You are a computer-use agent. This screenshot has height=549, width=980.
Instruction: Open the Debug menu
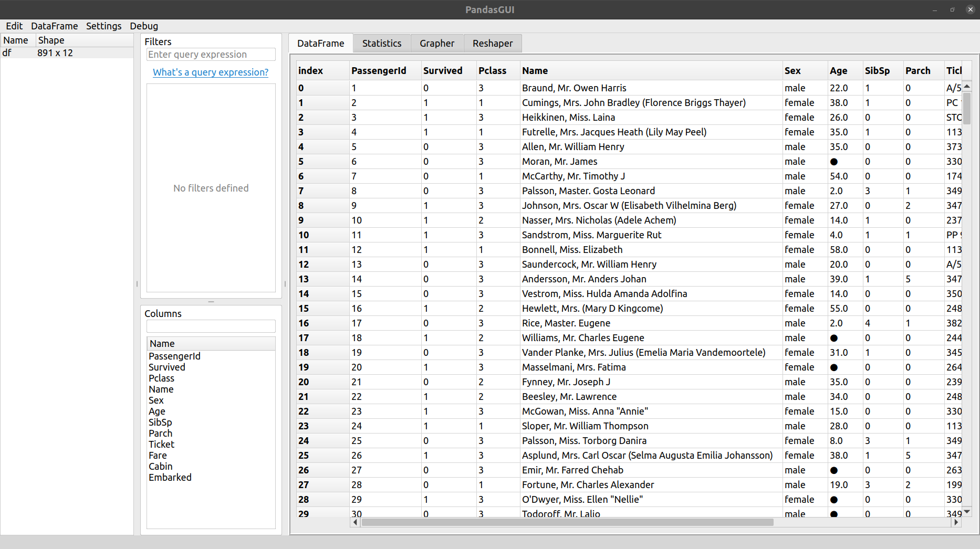[144, 26]
